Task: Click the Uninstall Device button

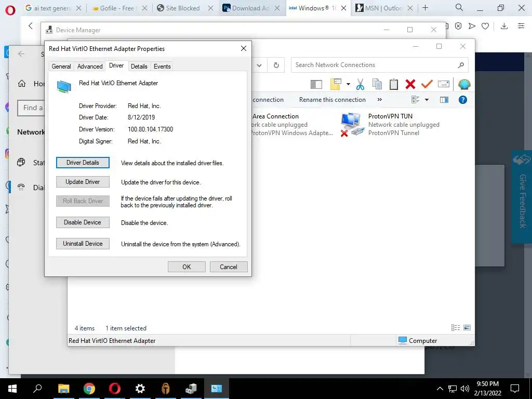Action: point(83,244)
